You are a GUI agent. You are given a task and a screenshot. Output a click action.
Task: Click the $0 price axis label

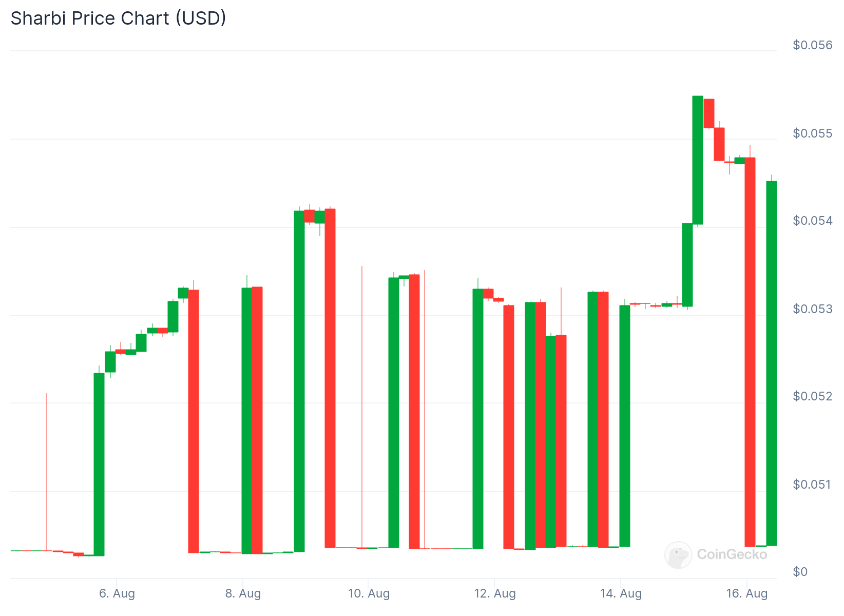[800, 572]
